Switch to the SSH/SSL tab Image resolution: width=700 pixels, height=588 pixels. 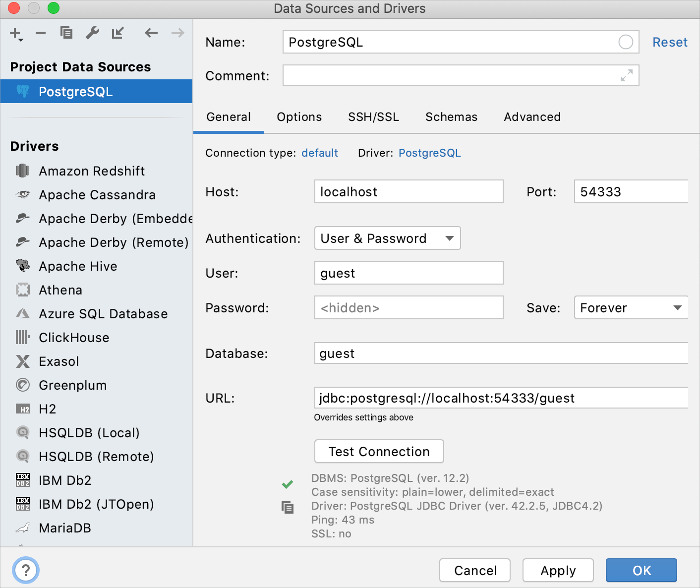(373, 117)
